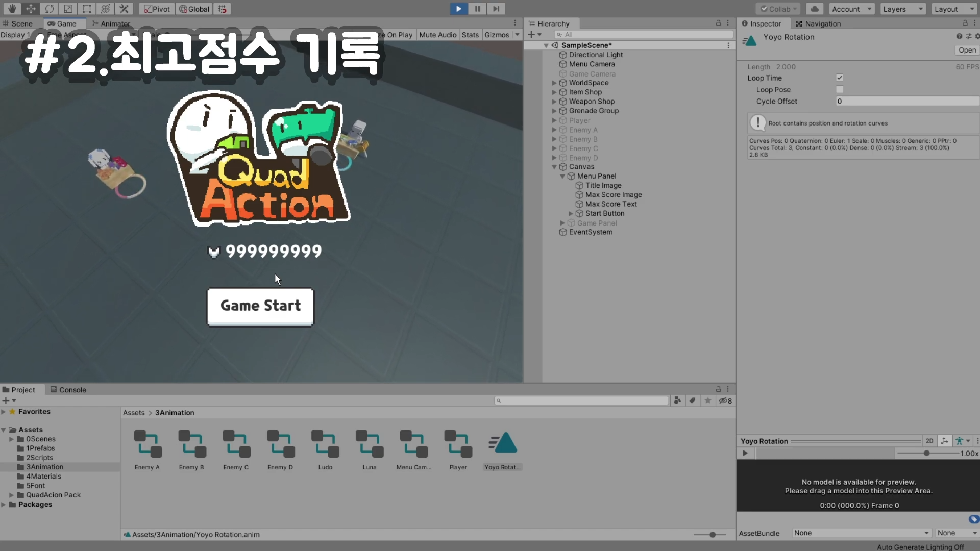The image size is (980, 551).
Task: Switch to the Navigation tab
Action: tap(818, 23)
